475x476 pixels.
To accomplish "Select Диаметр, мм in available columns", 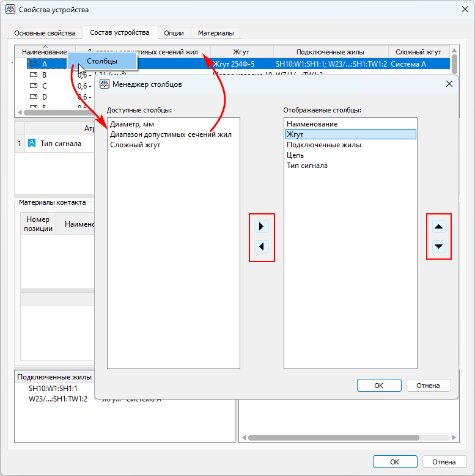I will coord(132,124).
